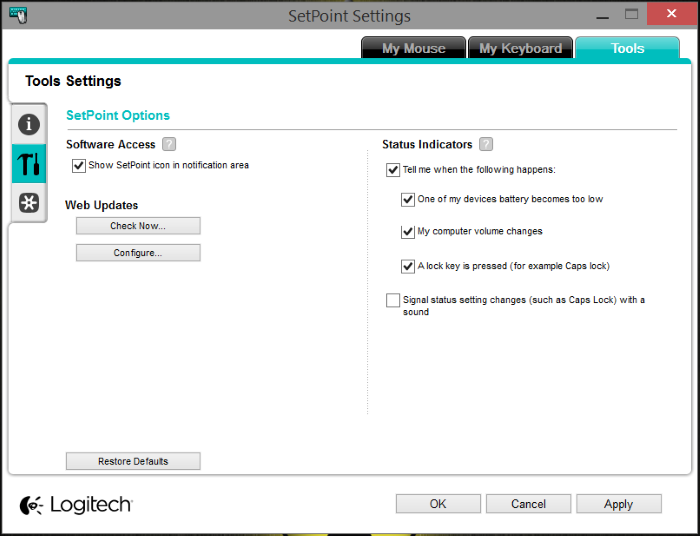Confirm with the OK button
This screenshot has height=536, width=700.
point(438,504)
